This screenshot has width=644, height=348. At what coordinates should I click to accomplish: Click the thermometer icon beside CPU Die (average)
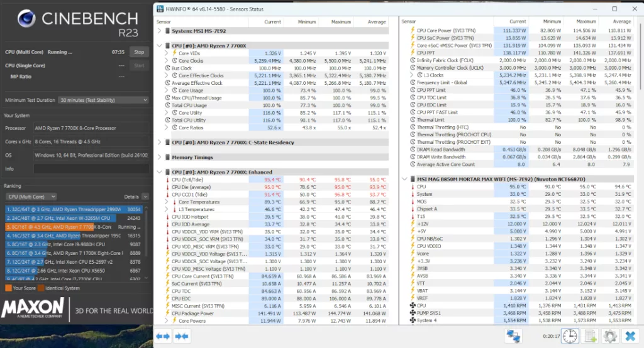pyautogui.click(x=167, y=187)
